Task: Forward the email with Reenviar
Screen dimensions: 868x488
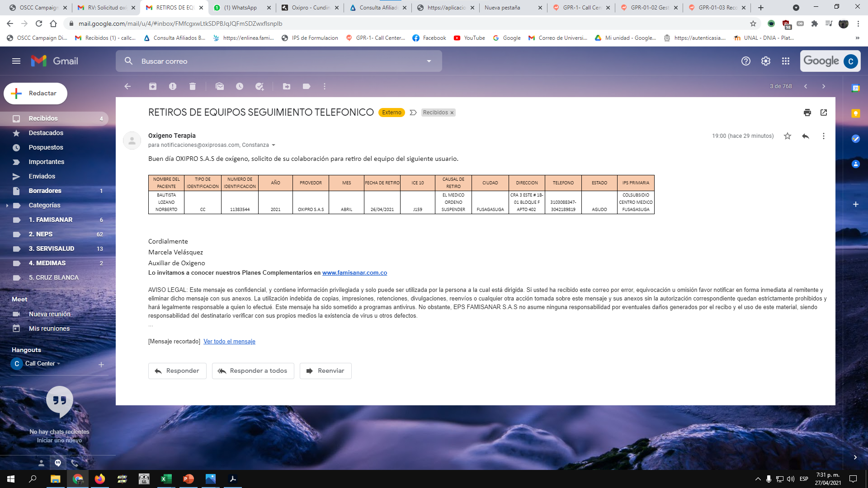Action: tap(325, 371)
